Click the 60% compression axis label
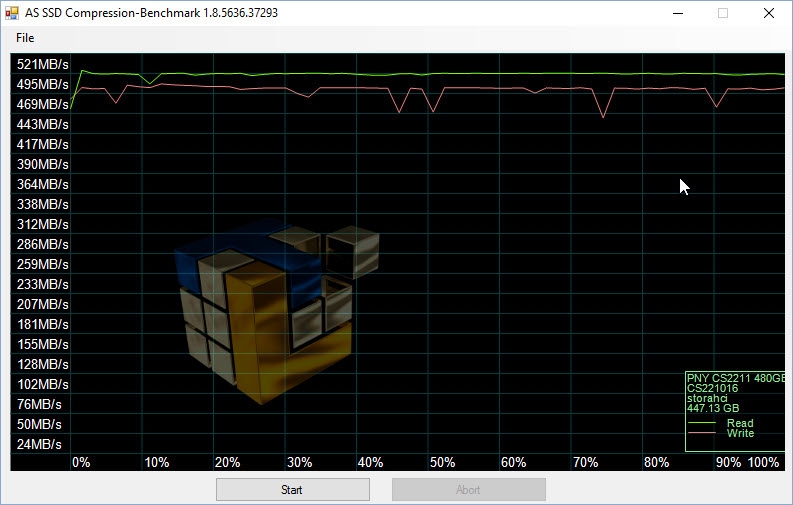 [514, 463]
